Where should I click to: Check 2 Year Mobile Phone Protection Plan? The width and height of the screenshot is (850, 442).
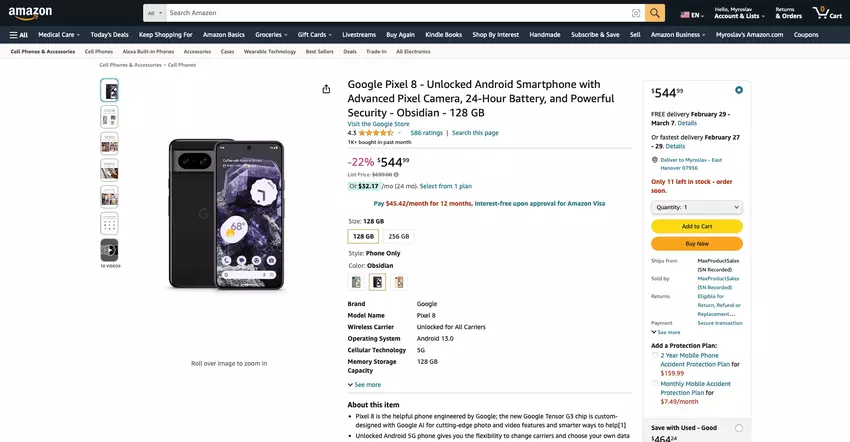tap(655, 355)
